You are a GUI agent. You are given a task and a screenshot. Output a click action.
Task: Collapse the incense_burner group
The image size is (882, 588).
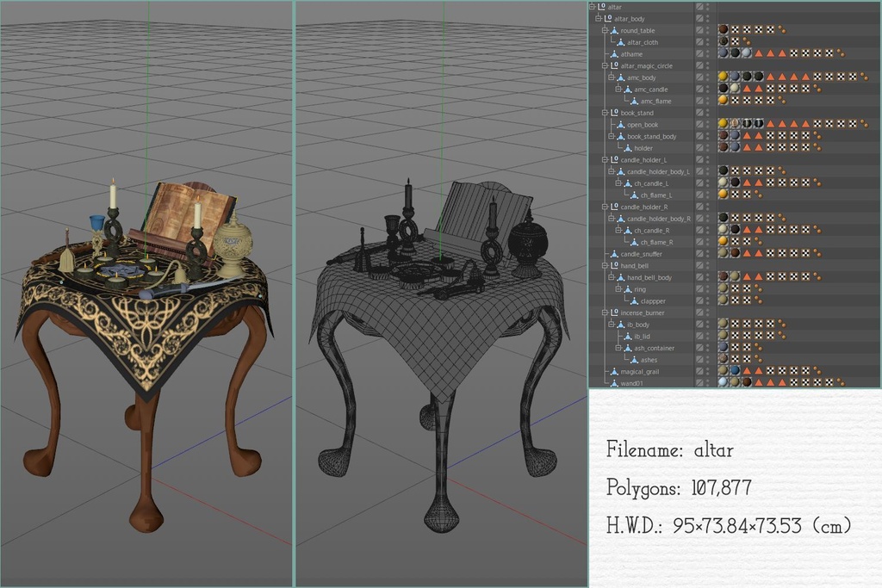[x=606, y=313]
